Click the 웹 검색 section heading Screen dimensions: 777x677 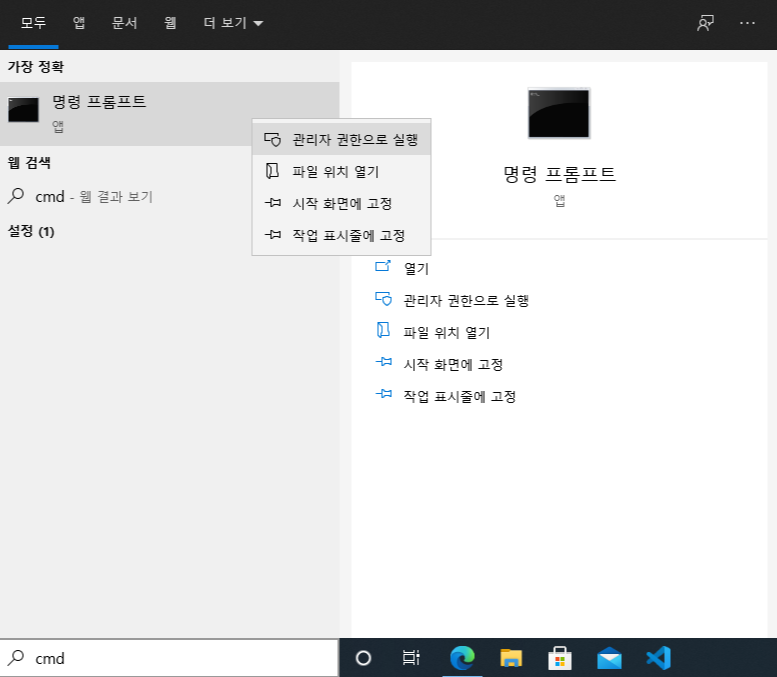(x=29, y=163)
